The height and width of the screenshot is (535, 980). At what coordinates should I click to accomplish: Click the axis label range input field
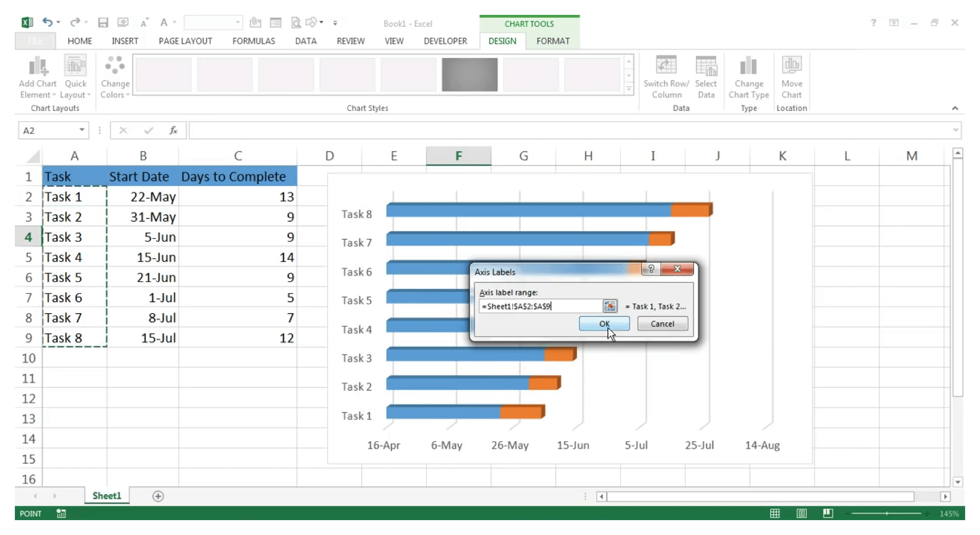tap(539, 306)
